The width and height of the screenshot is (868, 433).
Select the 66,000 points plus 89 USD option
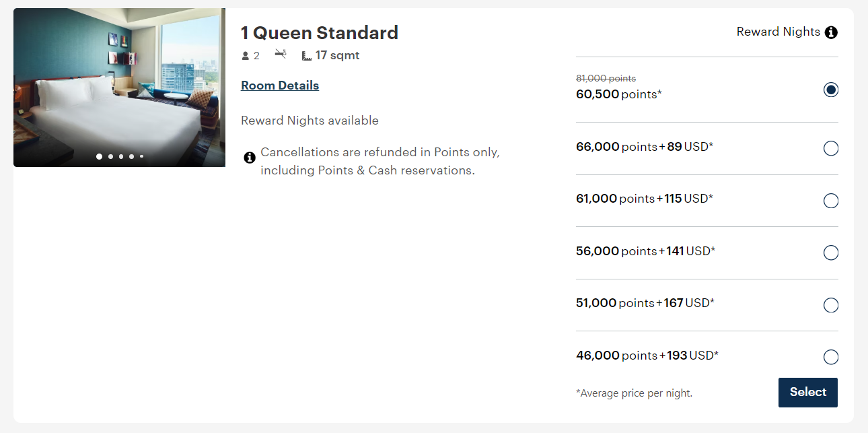point(831,148)
